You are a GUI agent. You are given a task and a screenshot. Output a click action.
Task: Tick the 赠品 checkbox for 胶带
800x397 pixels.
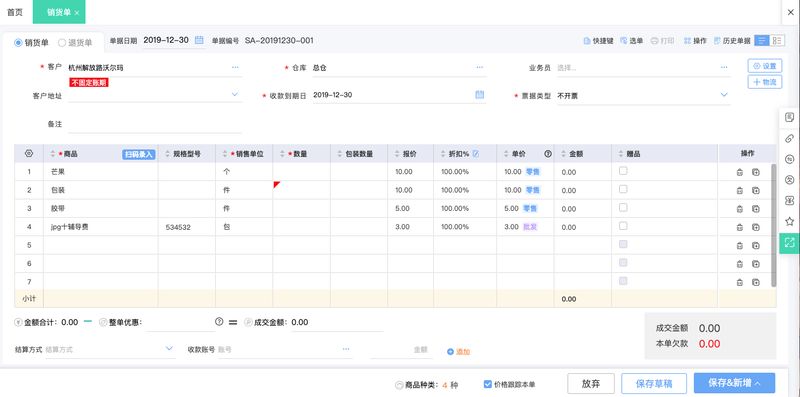click(x=623, y=208)
